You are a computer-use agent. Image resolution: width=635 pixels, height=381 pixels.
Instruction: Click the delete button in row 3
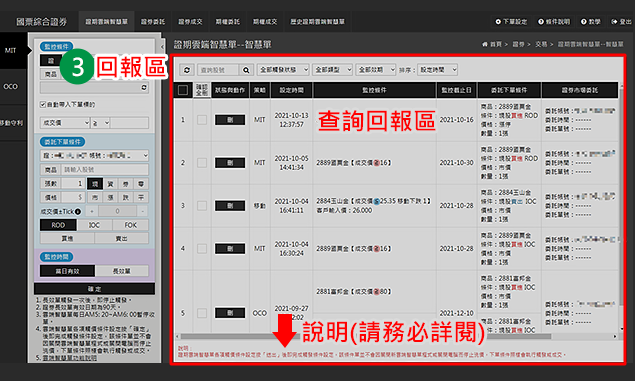click(x=230, y=206)
